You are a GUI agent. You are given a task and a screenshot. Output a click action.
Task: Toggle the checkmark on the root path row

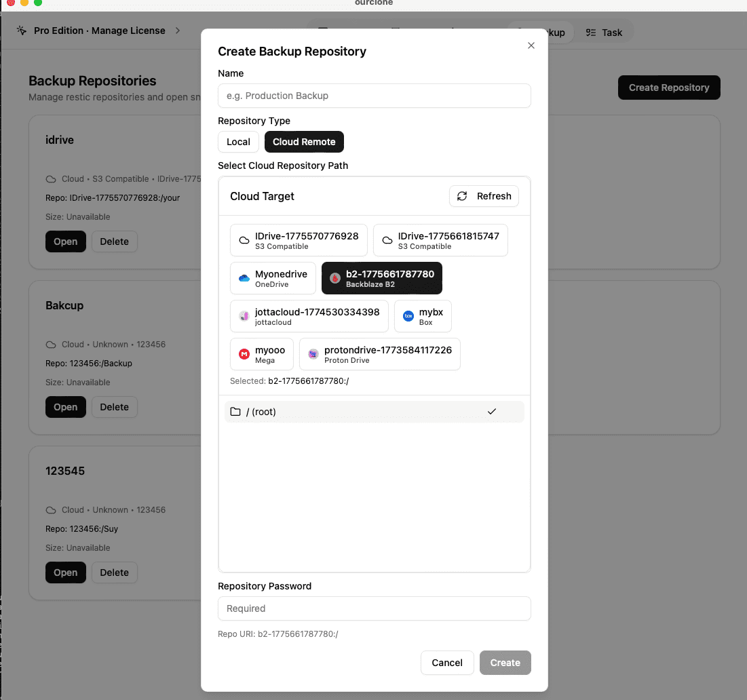pyautogui.click(x=493, y=411)
